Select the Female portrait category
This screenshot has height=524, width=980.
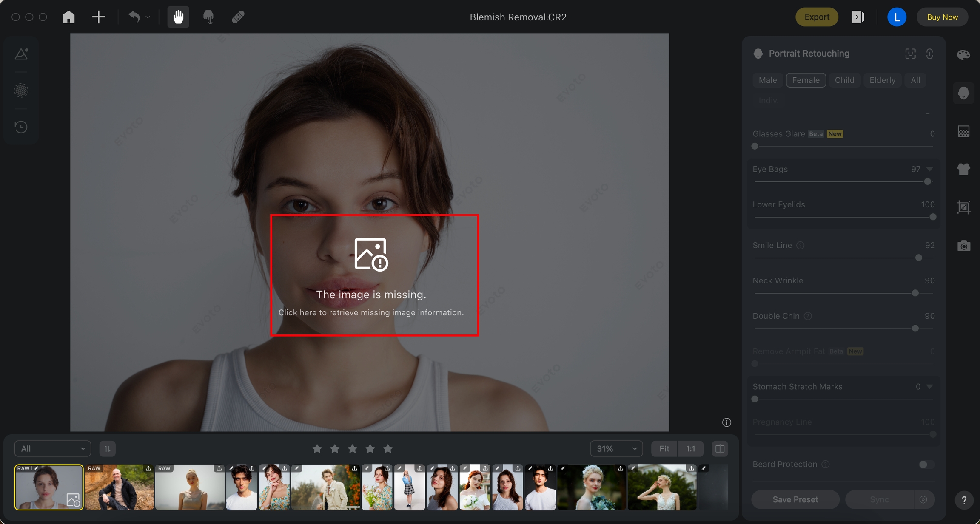coord(806,80)
